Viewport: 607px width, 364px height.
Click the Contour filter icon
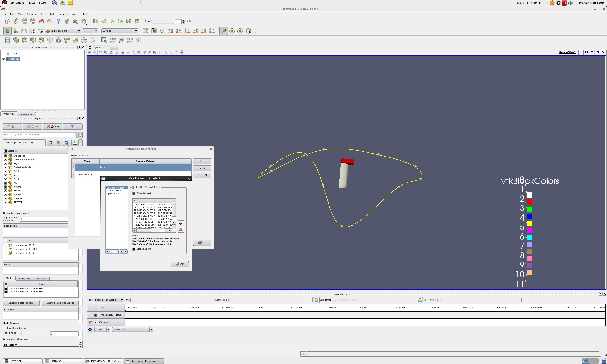pos(16,40)
